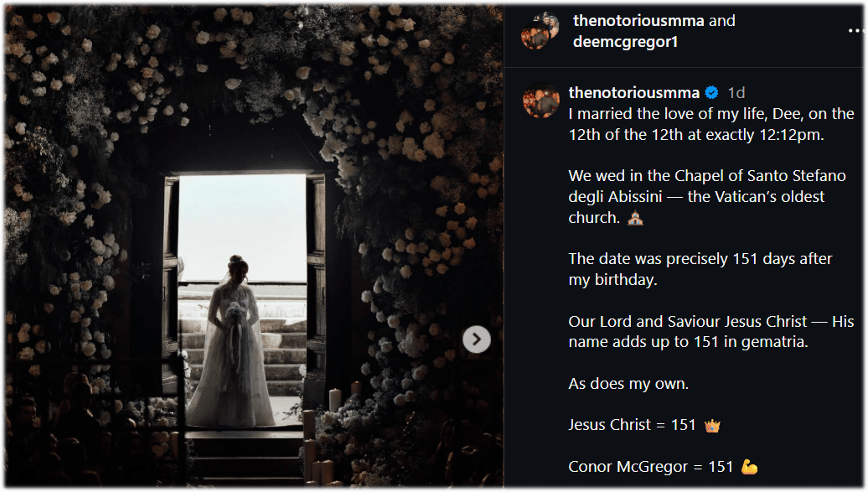Click the crown emoji after Jesus Christ
The image size is (868, 492).
[712, 426]
